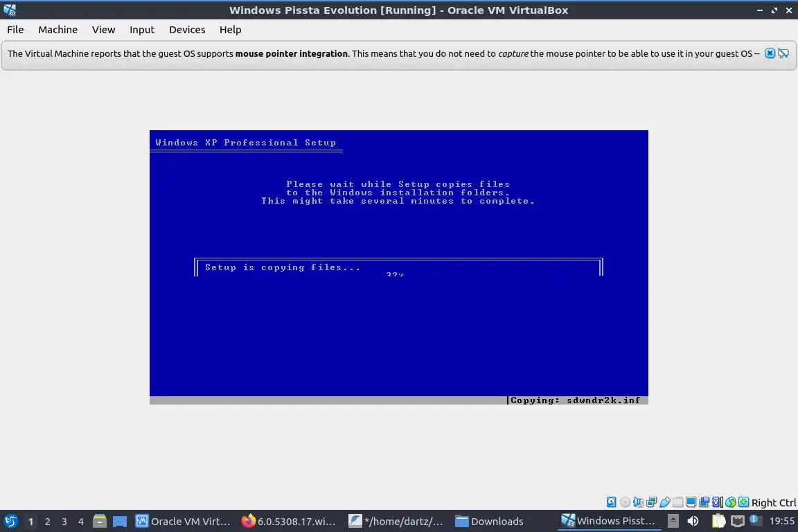This screenshot has width=798, height=532.
Task: Click the keyboard capture arrow status icon
Action: click(743, 502)
